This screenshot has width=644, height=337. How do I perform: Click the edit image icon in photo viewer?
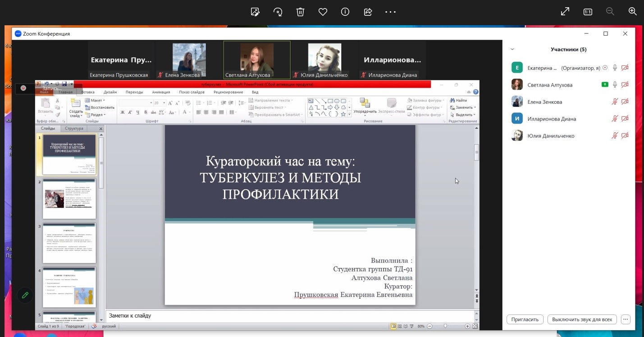point(255,12)
